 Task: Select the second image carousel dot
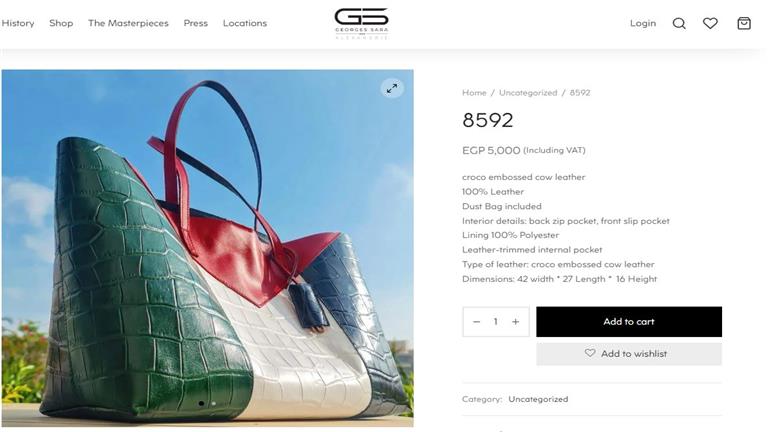tap(214, 404)
